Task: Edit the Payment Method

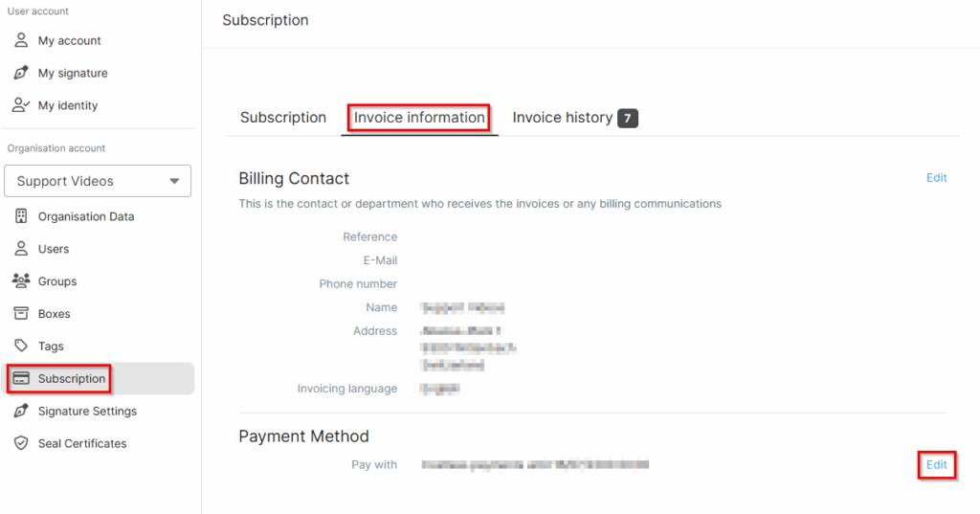Action: (936, 464)
